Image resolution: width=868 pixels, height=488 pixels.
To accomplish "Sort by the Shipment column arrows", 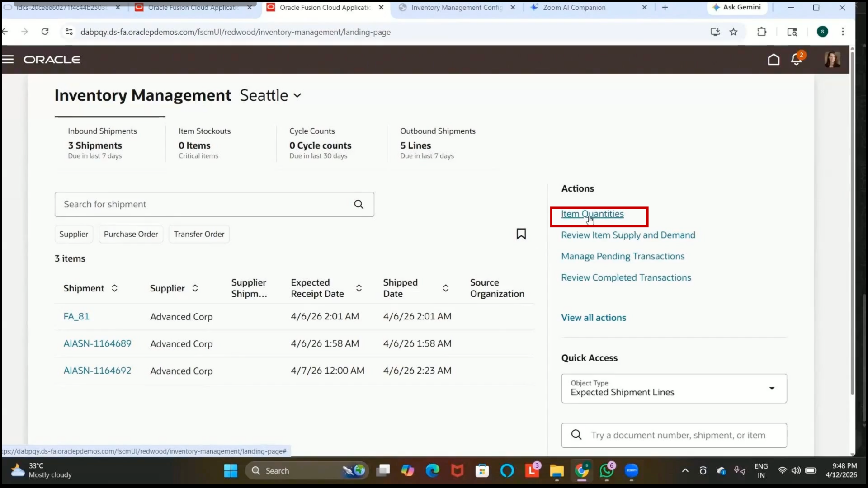I will pos(114,288).
